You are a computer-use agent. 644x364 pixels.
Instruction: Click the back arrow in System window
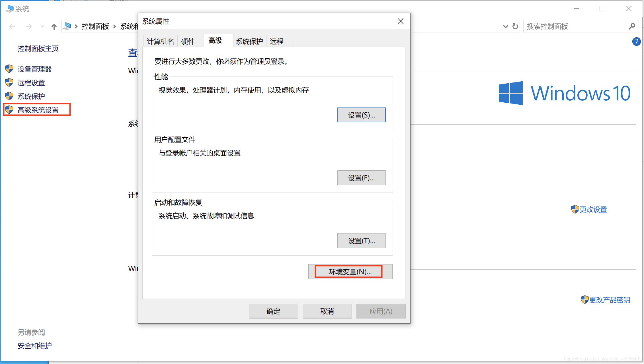(x=12, y=26)
